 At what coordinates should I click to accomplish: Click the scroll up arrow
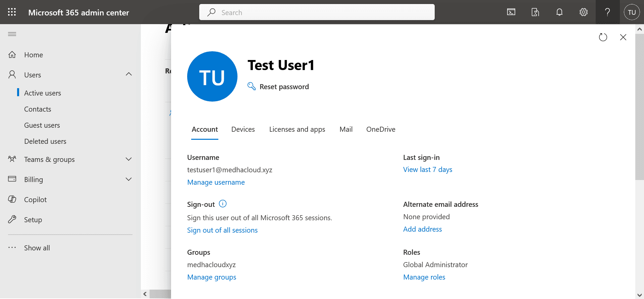639,29
